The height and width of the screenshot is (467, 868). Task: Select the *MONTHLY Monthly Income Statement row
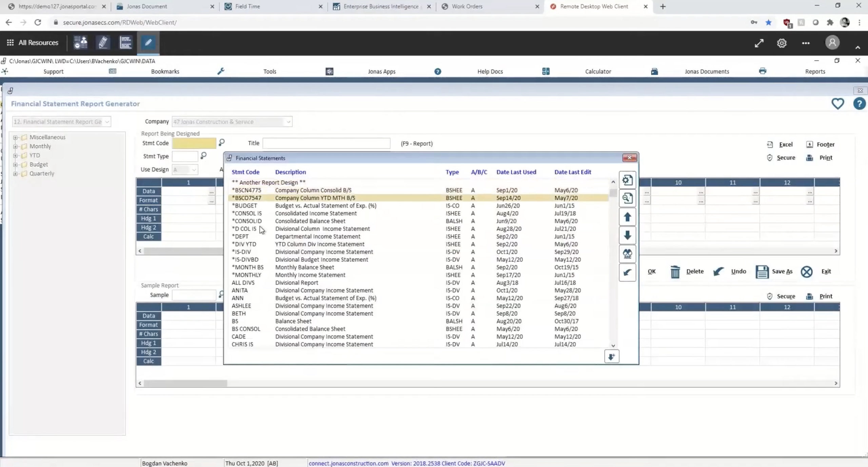[418, 275]
